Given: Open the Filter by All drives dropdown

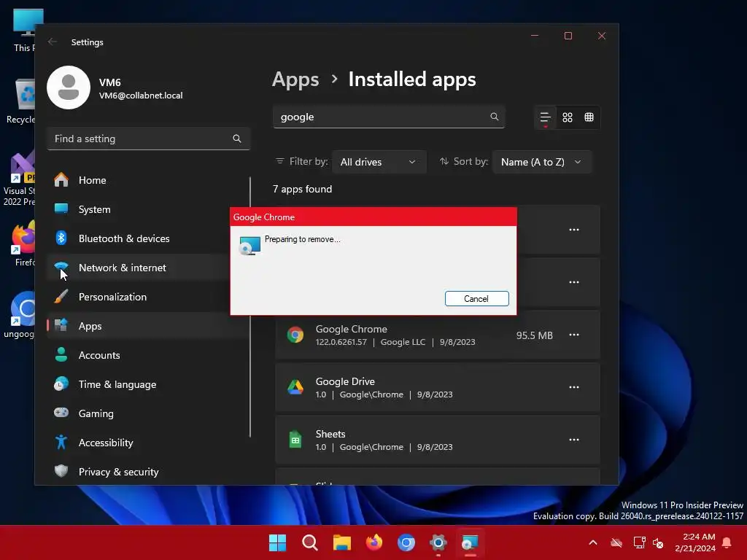Looking at the screenshot, I should point(379,162).
